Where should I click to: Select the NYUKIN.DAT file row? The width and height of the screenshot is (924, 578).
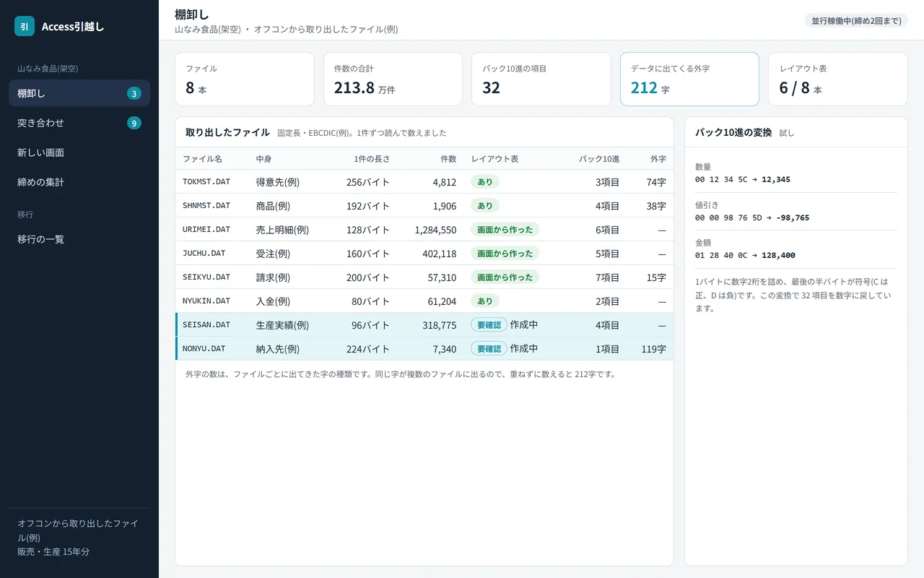pos(424,301)
